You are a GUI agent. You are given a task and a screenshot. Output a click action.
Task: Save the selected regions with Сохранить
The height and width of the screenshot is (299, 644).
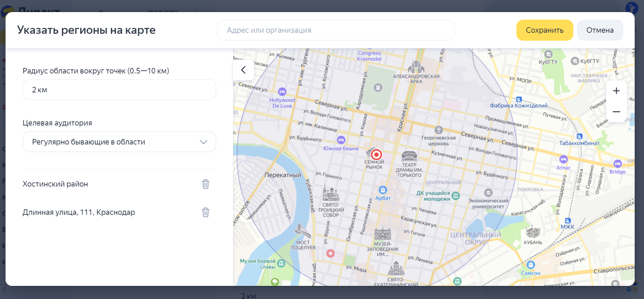(544, 30)
